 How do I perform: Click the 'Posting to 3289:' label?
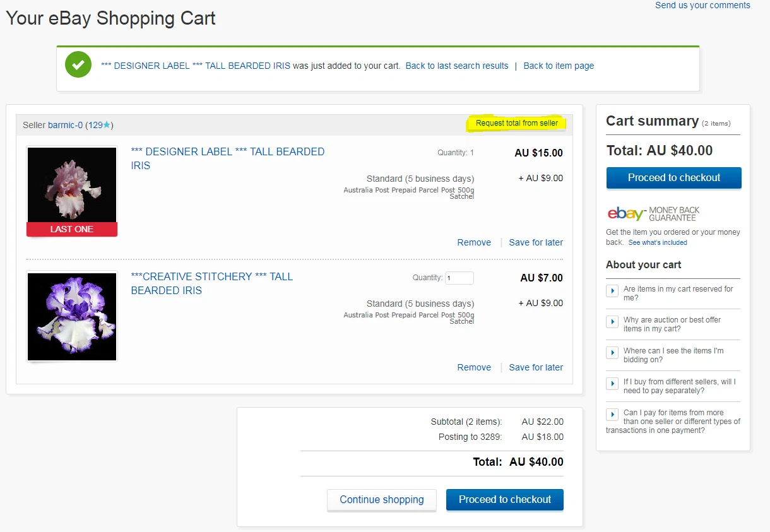click(x=470, y=437)
